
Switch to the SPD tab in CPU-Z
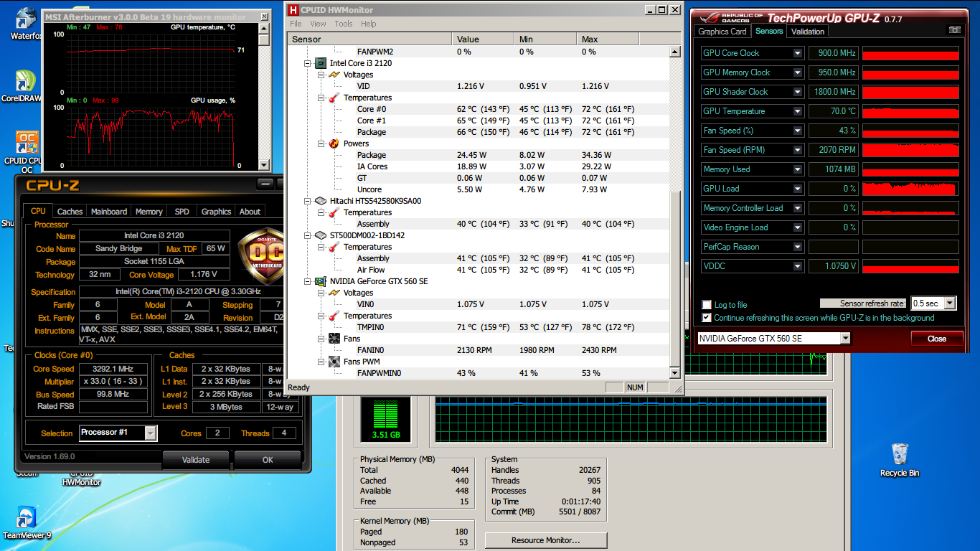tap(182, 212)
